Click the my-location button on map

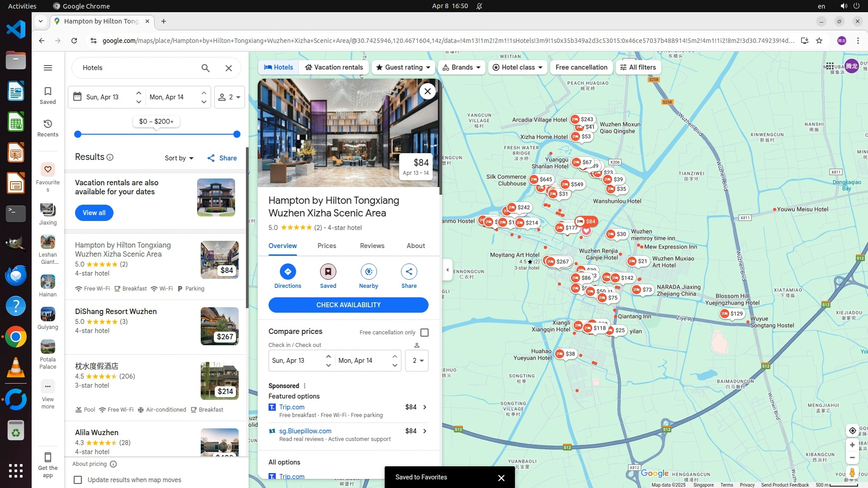pyautogui.click(x=852, y=431)
